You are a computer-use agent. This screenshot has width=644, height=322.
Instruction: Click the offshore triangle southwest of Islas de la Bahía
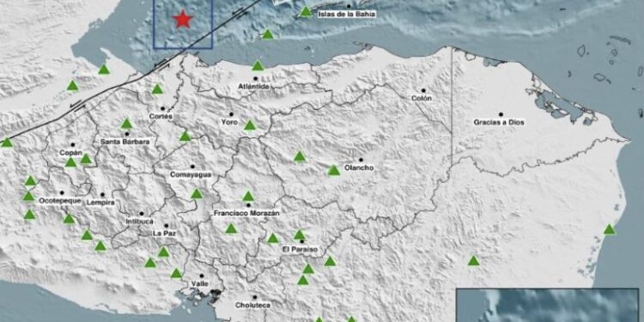coord(267,34)
